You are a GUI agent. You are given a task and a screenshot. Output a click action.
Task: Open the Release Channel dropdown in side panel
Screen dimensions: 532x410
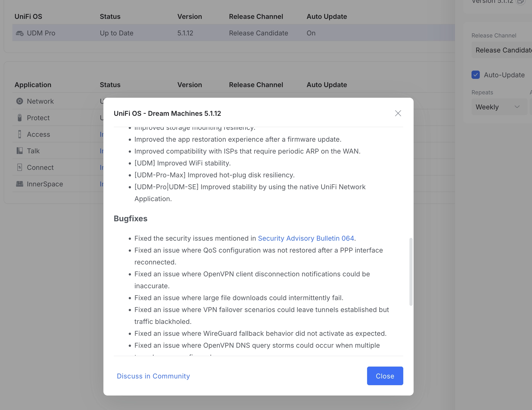coord(501,50)
